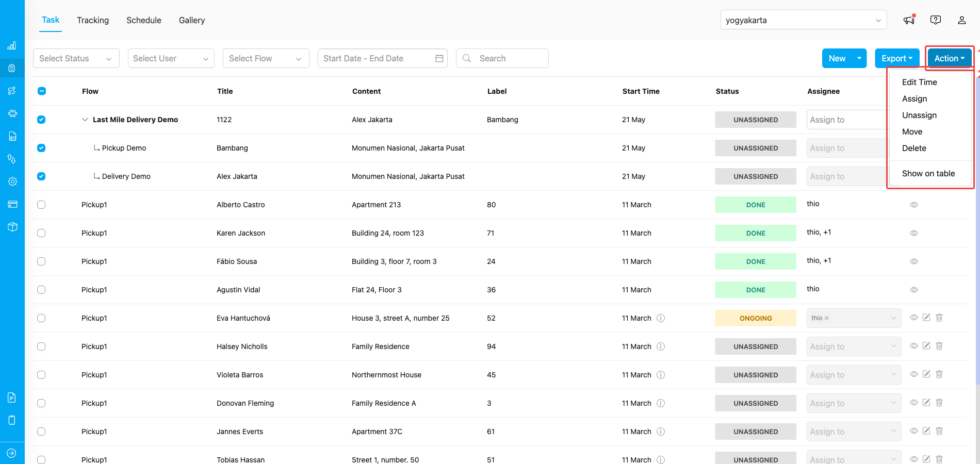Select the Karen Jackson row checkbox
980x464 pixels.
click(x=41, y=233)
